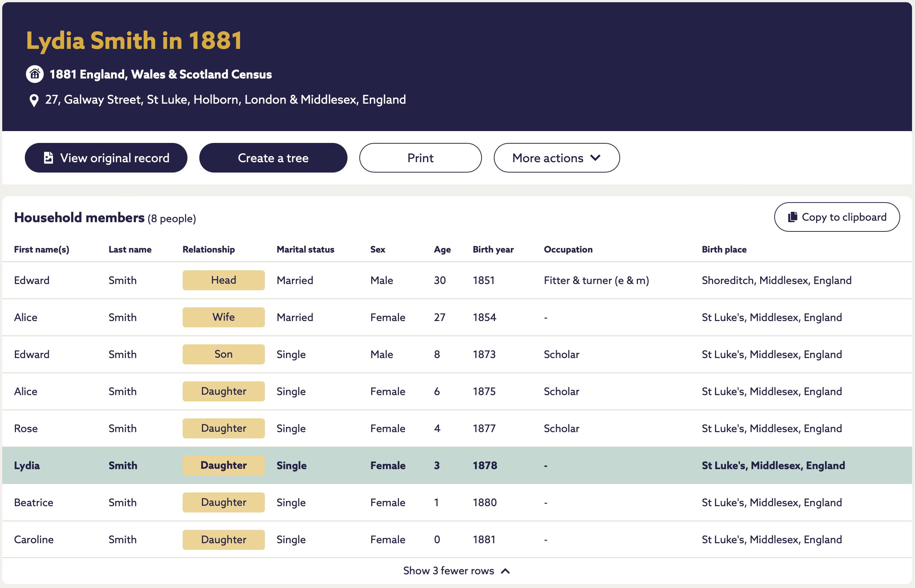Screen dimensions: 915x588
Task: Click Scholar occupation in son Edward's row
Action: [x=561, y=355]
